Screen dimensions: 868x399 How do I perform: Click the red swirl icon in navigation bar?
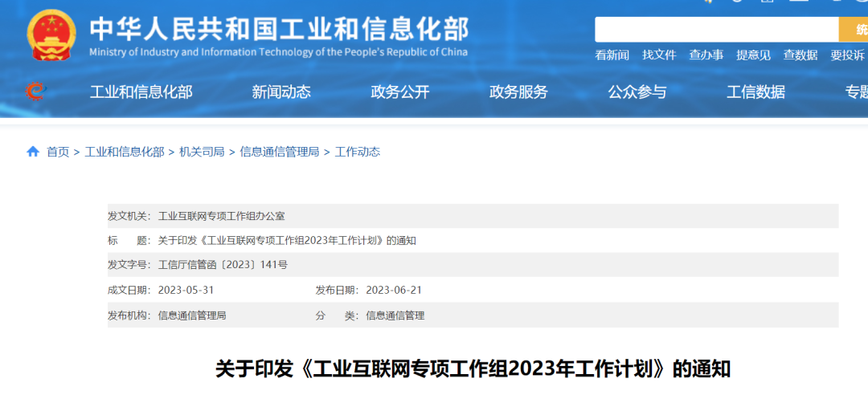pyautogui.click(x=35, y=92)
